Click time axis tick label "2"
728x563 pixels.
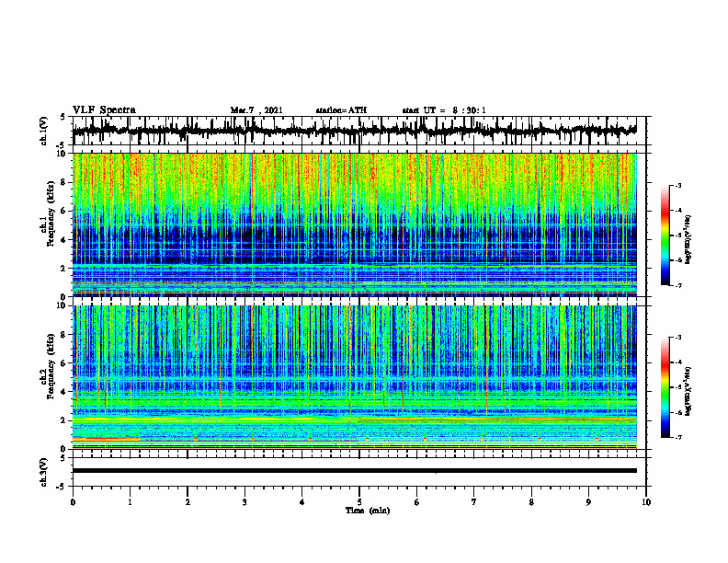188,502
